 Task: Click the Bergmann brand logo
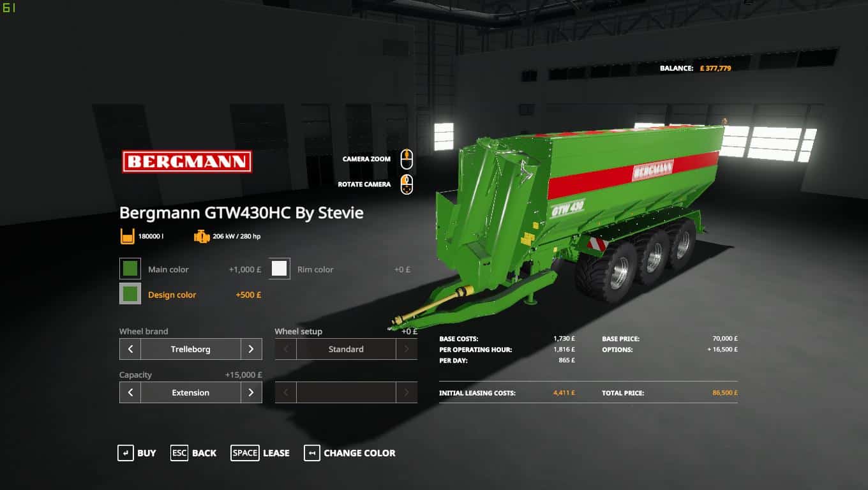click(x=187, y=161)
